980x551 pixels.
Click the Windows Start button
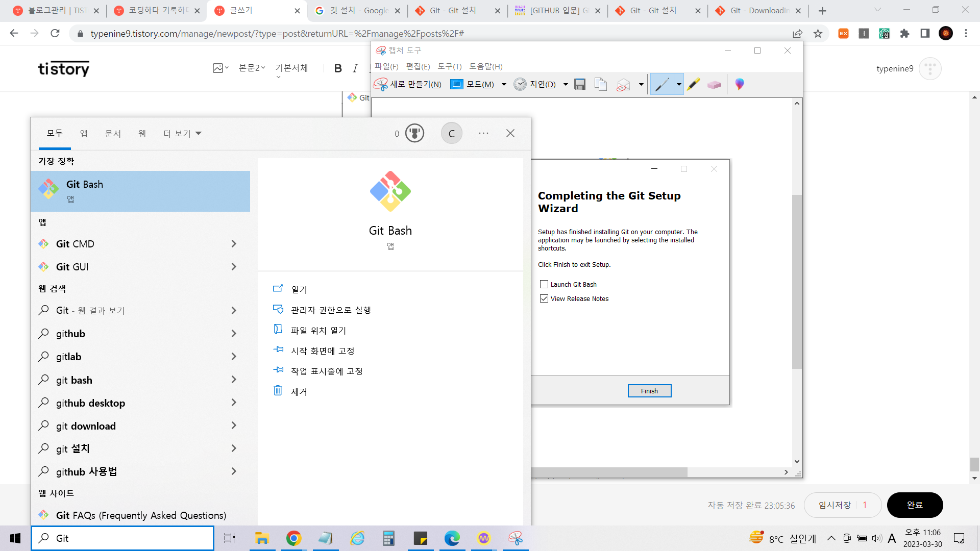click(15, 538)
